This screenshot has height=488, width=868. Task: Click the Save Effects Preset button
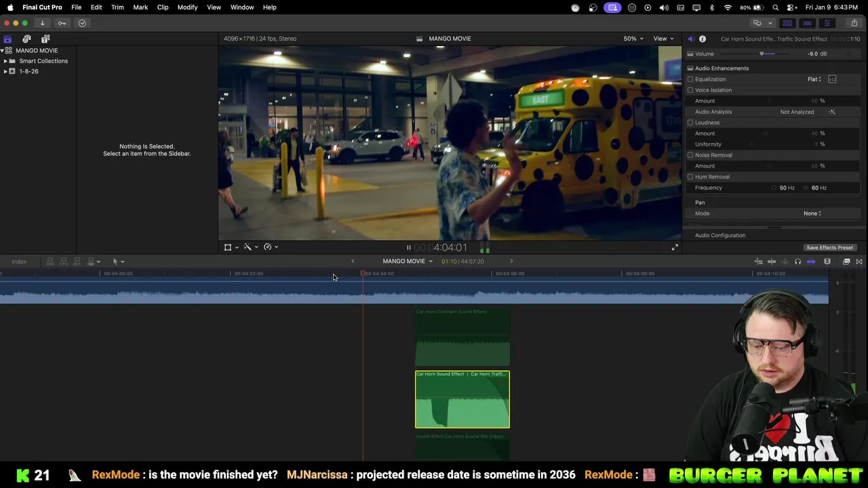[829, 248]
